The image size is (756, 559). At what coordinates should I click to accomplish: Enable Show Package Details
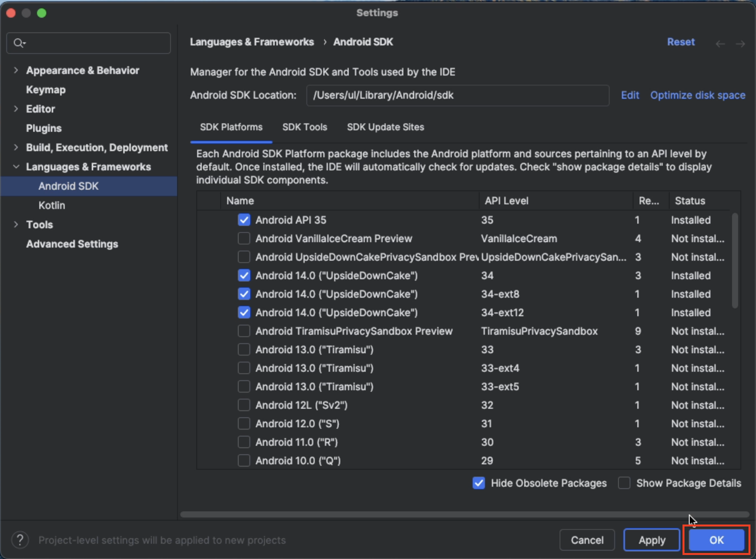pyautogui.click(x=624, y=483)
